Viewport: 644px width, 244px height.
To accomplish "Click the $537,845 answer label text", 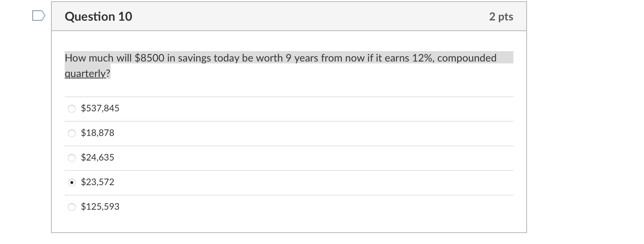I will pos(100,108).
